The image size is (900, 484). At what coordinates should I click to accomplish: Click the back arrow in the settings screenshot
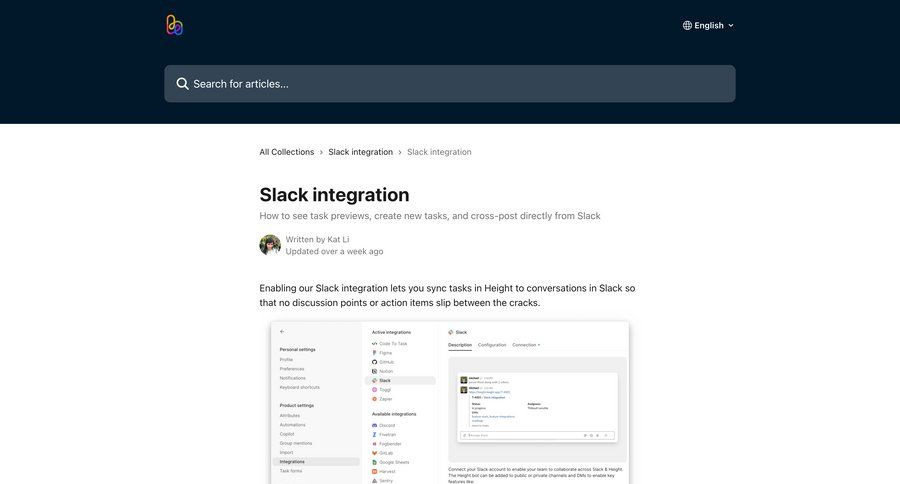click(282, 331)
